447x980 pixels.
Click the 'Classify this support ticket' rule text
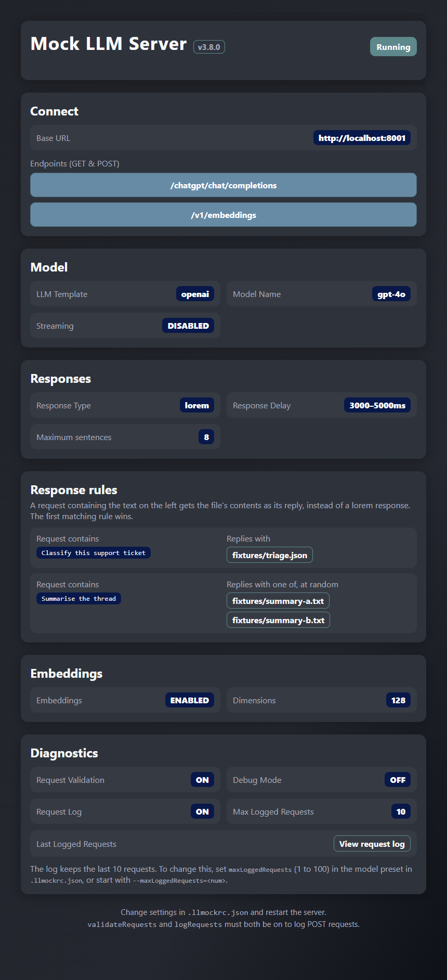(94, 553)
